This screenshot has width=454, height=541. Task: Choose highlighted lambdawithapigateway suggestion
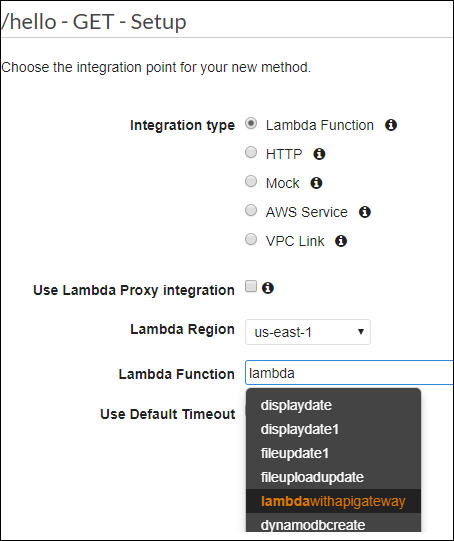point(334,501)
